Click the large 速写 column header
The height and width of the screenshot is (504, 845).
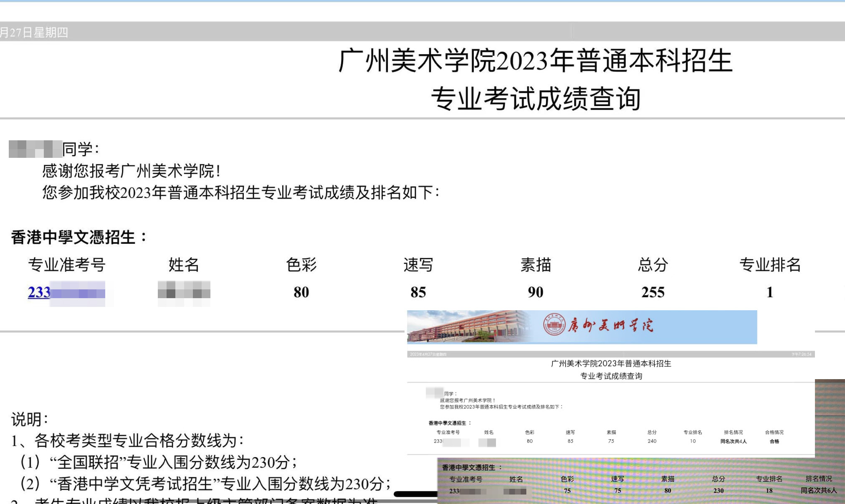[x=418, y=265]
